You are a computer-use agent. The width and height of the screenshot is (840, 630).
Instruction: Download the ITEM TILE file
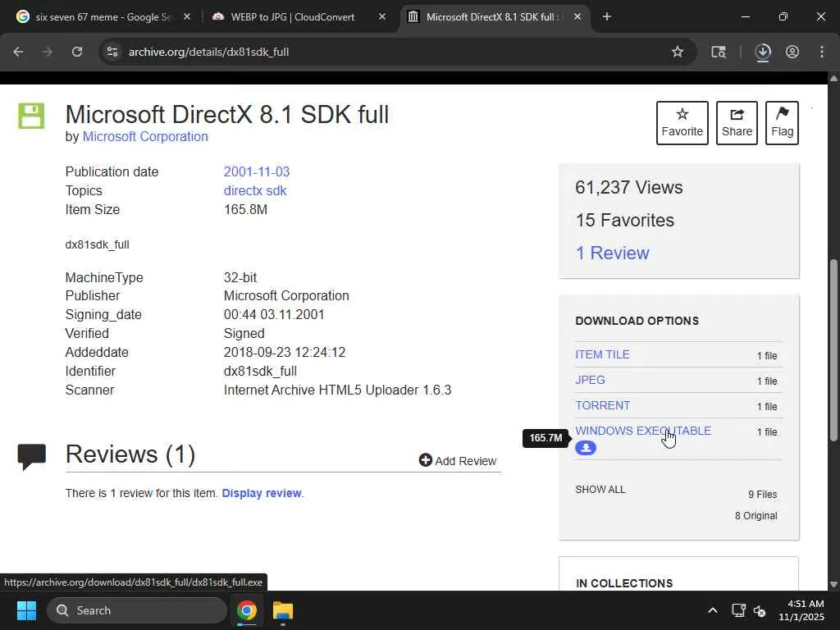coord(602,354)
